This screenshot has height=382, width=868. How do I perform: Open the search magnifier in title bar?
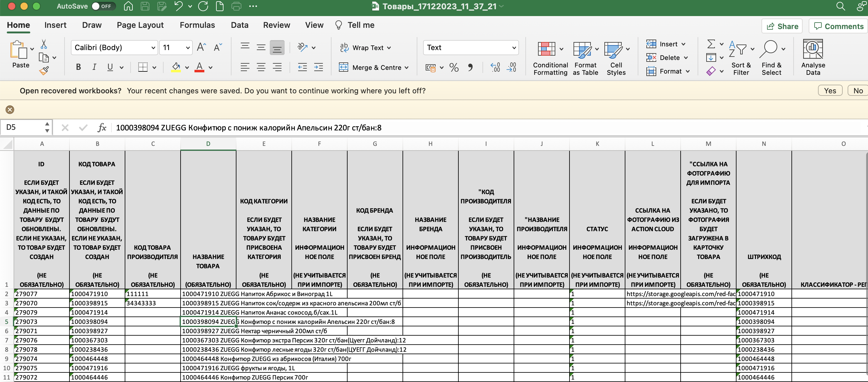(x=840, y=6)
